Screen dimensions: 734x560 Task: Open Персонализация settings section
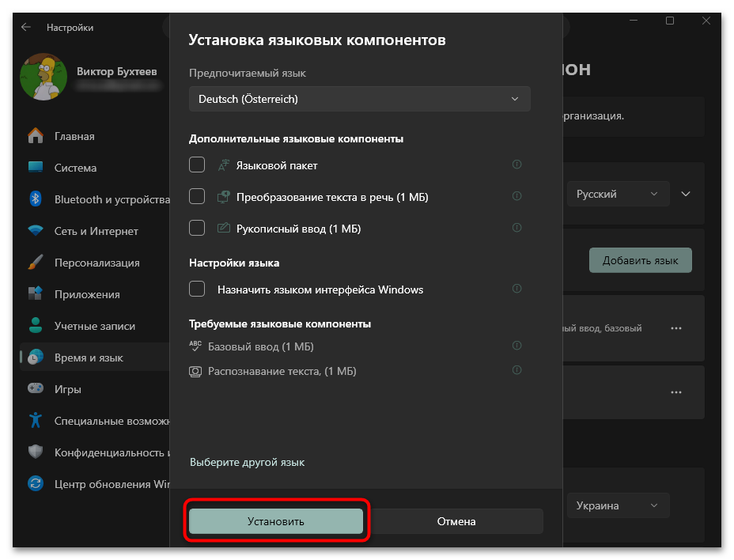97,263
